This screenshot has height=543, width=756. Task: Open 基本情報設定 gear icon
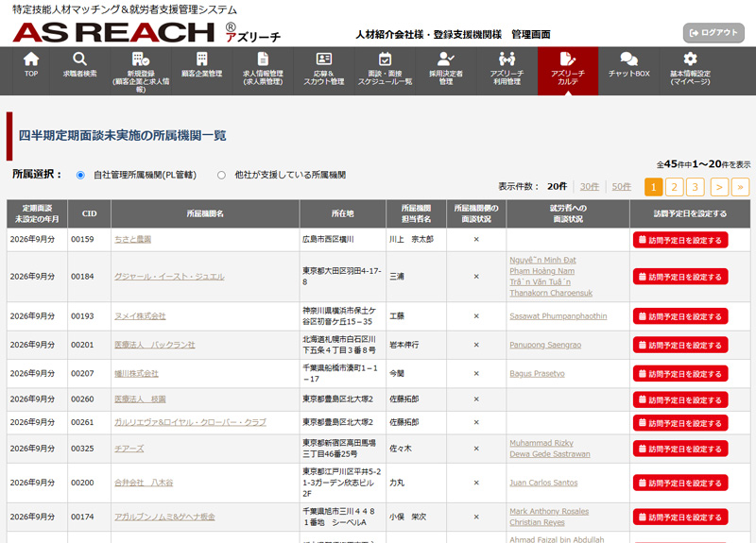pos(690,59)
